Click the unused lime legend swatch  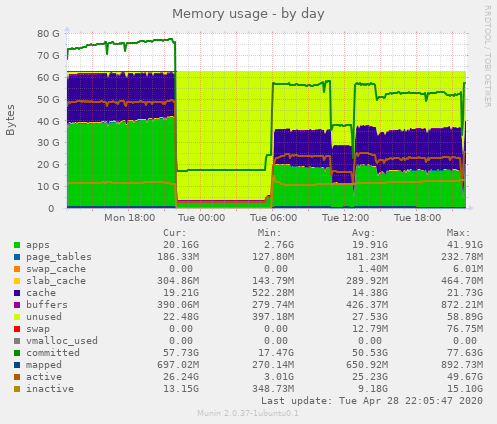point(17,317)
